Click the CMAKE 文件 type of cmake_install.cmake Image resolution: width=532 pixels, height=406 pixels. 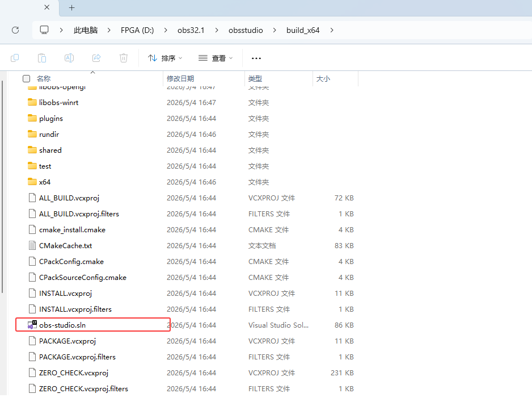268,229
